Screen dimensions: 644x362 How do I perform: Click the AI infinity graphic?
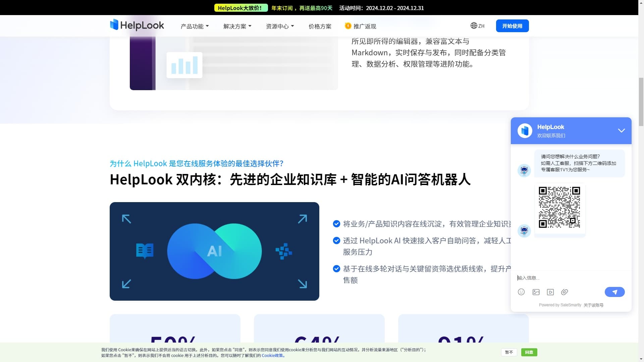click(x=214, y=251)
